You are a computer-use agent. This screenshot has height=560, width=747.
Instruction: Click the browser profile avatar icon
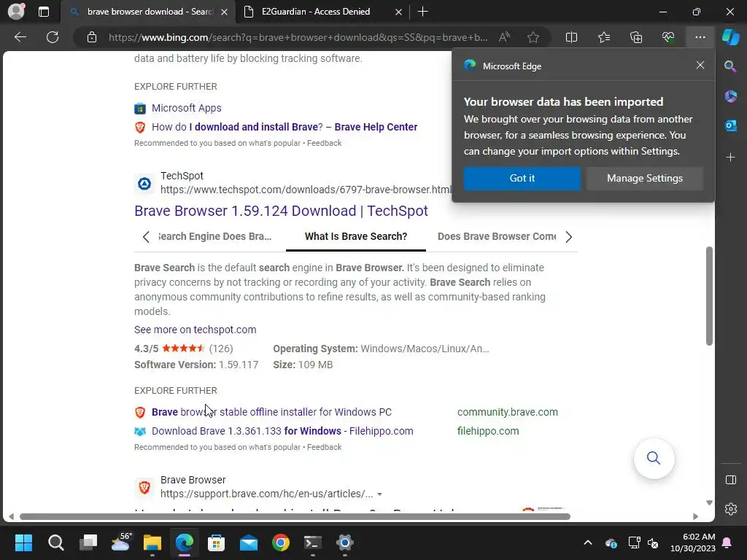coord(16,12)
